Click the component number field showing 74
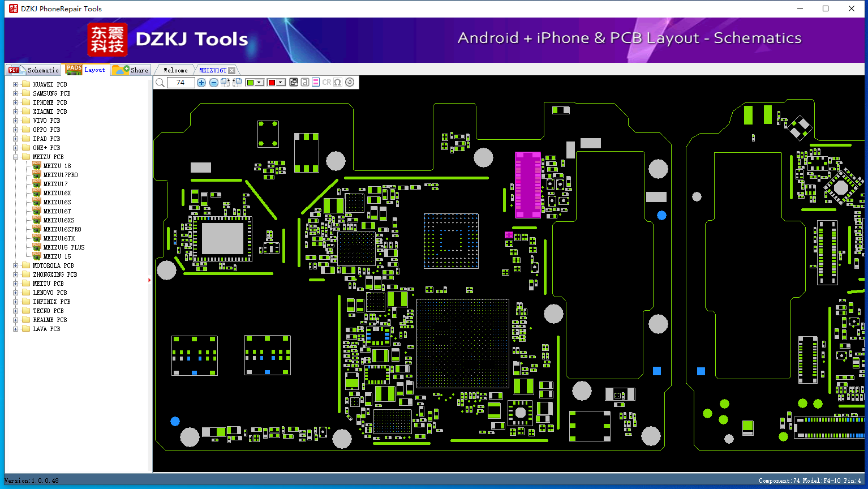 [181, 83]
